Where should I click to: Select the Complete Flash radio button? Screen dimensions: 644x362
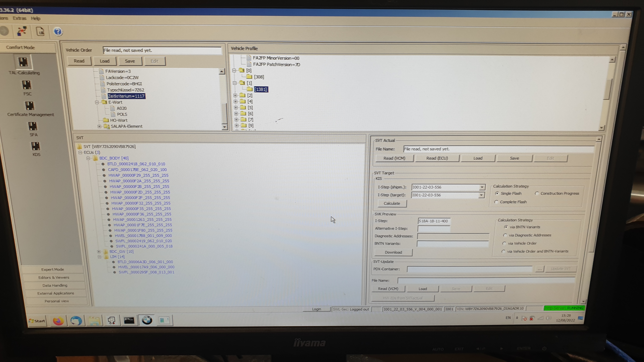[x=496, y=202]
